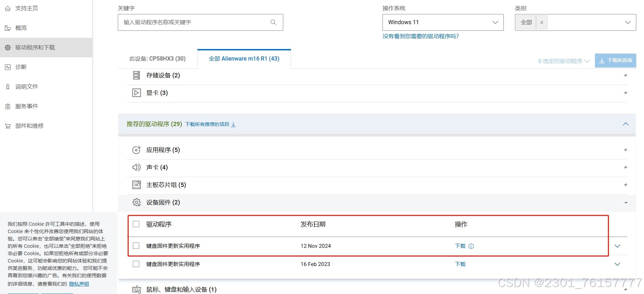Click the 主板芯片组 chipset icon

[136, 185]
